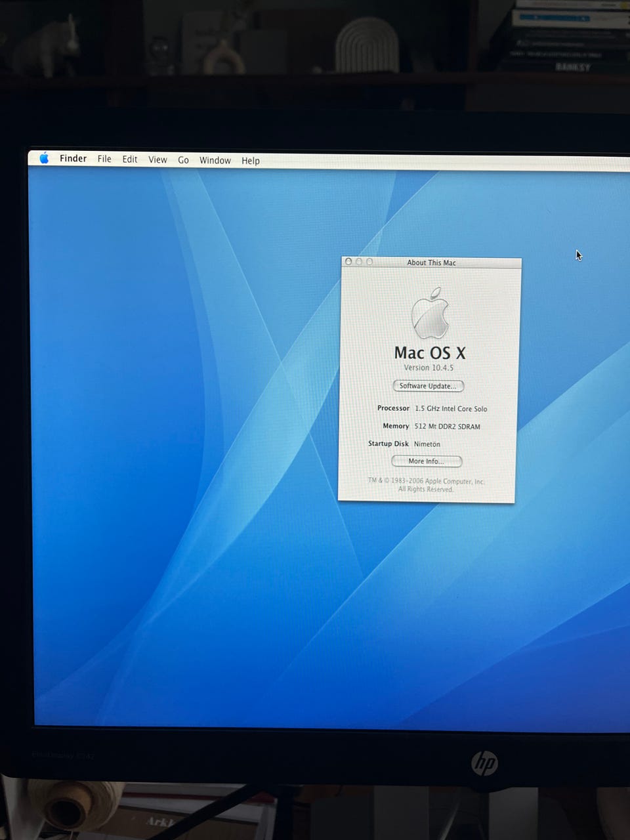Click the Apple Computer copyright text
Viewport: 630px width, 840px height.
pyautogui.click(x=426, y=485)
